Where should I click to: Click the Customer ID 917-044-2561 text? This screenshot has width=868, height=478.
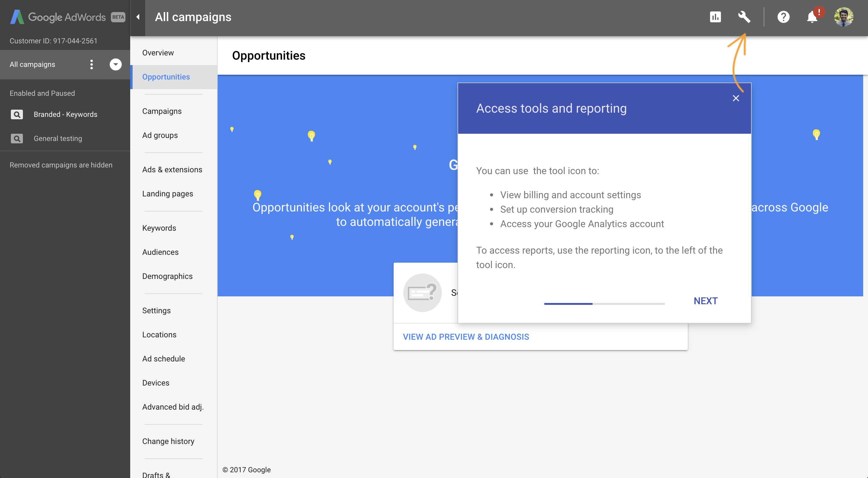(x=53, y=41)
